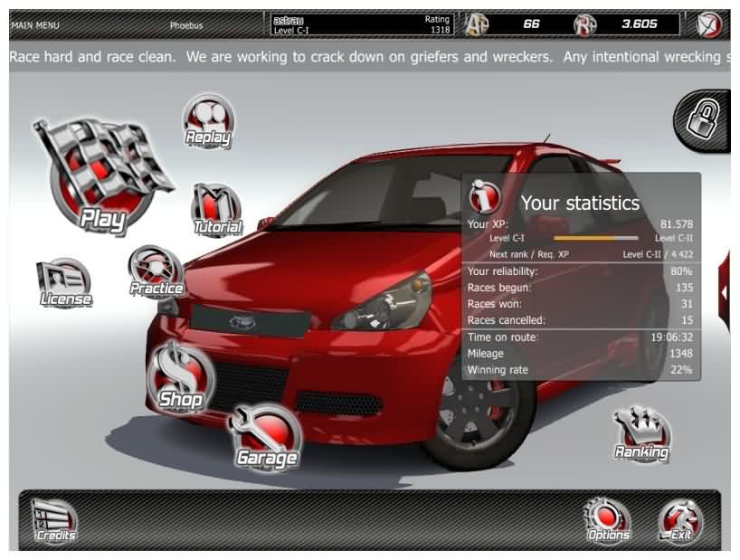The height and width of the screenshot is (560, 740).
Task: Select MAIN MENU in the top bar
Action: 35,25
